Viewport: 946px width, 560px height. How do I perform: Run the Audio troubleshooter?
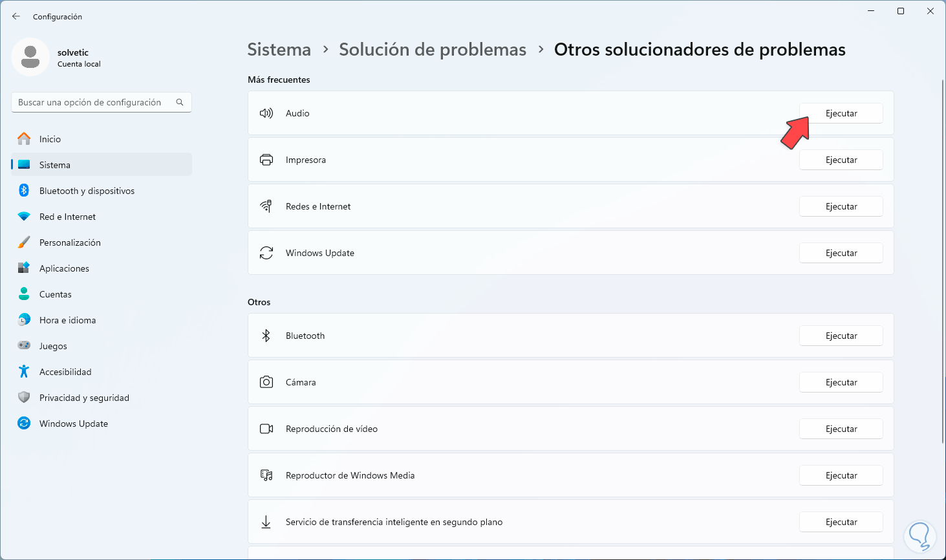pos(841,113)
